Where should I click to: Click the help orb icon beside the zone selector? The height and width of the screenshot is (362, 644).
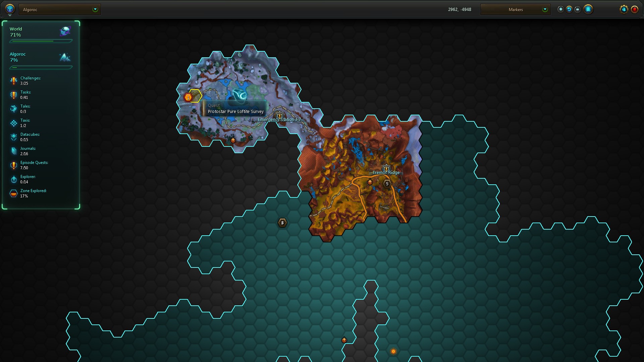pos(10,9)
